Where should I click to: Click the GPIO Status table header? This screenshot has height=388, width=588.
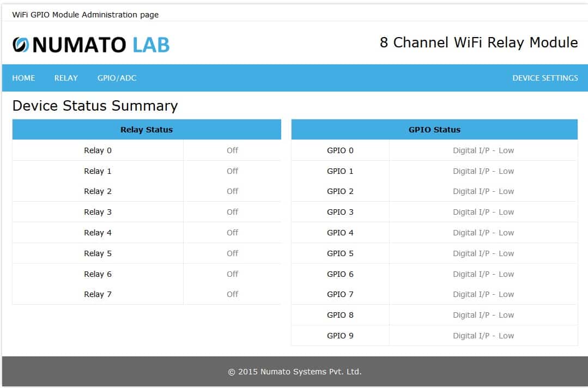click(x=434, y=129)
